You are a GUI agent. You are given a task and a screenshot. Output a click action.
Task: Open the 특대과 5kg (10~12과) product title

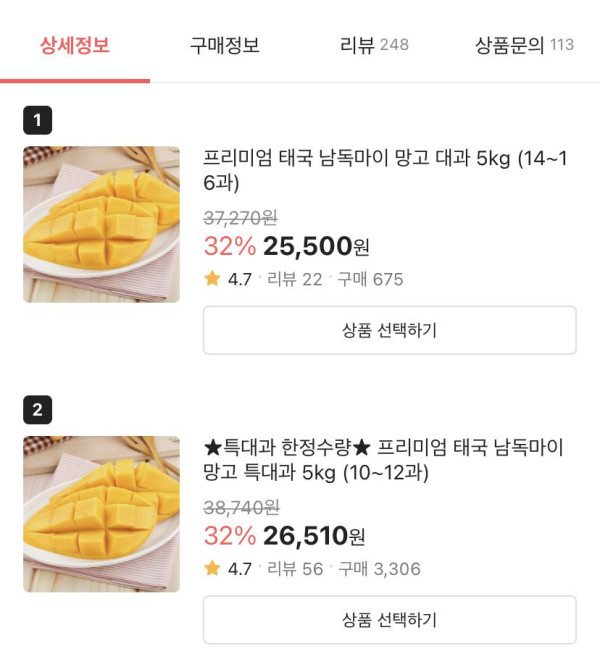pyautogui.click(x=385, y=459)
